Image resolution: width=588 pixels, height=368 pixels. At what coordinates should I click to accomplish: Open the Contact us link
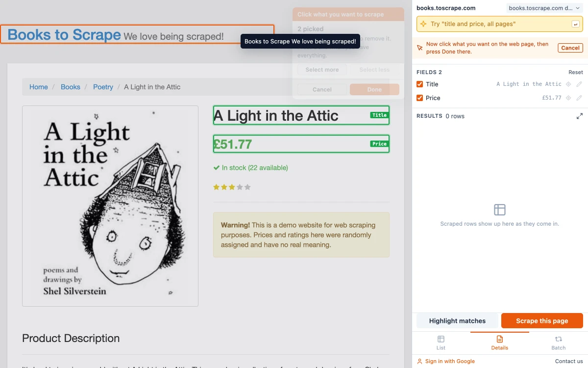point(569,361)
